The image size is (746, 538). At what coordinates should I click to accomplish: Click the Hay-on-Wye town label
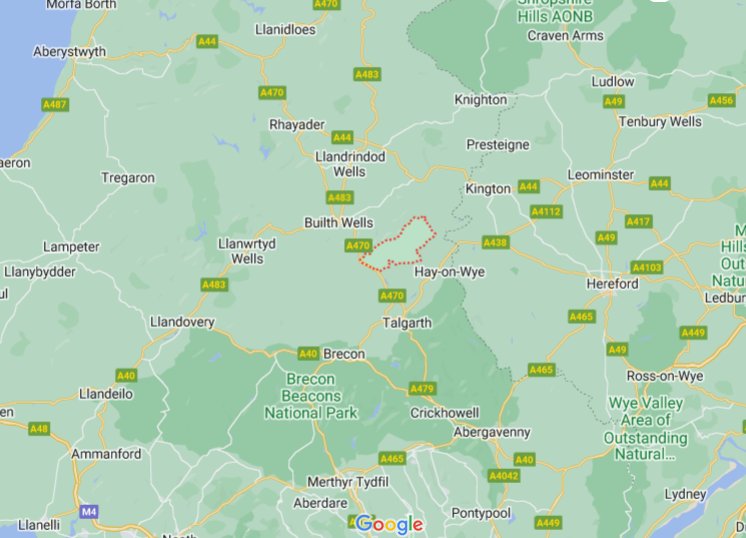[x=450, y=272]
